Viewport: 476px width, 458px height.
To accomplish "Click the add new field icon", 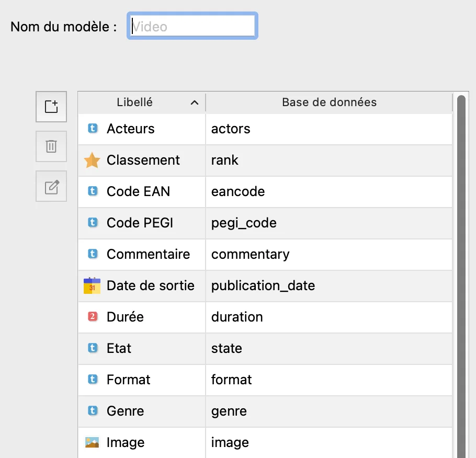I will coord(51,107).
